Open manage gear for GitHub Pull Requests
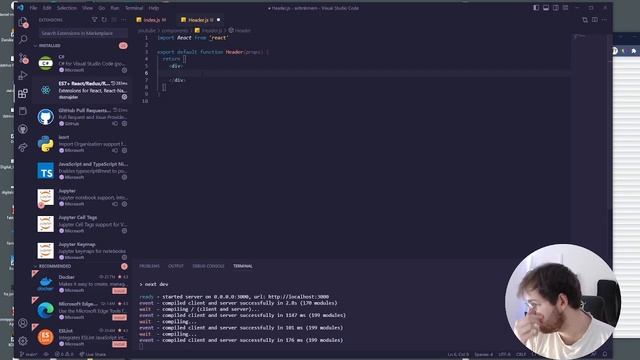This screenshot has height=360, width=640. (124, 124)
